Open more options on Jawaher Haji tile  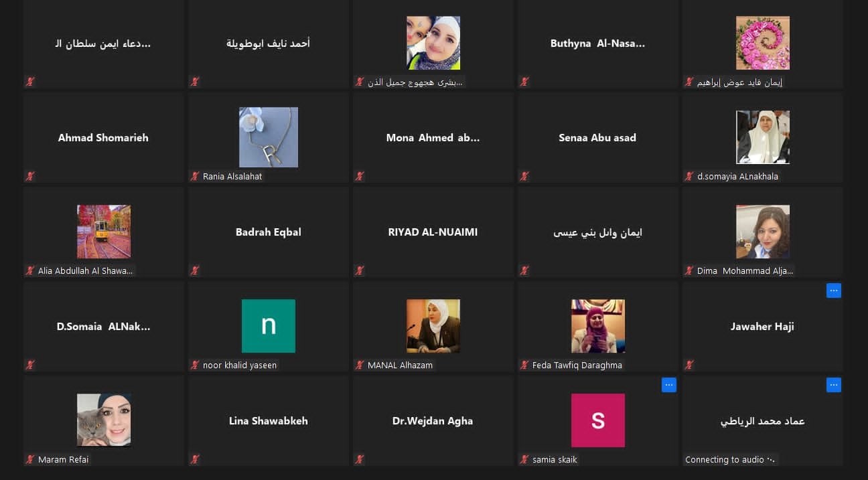pyautogui.click(x=833, y=291)
